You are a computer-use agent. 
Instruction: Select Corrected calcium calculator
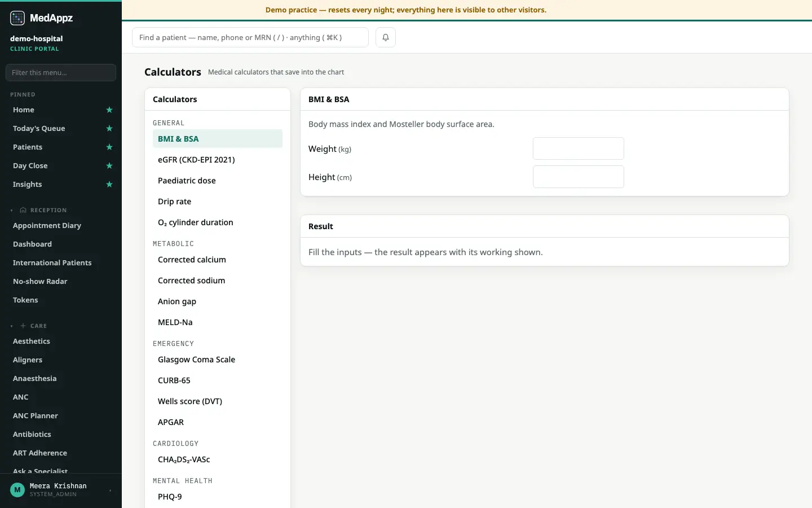(218, 260)
